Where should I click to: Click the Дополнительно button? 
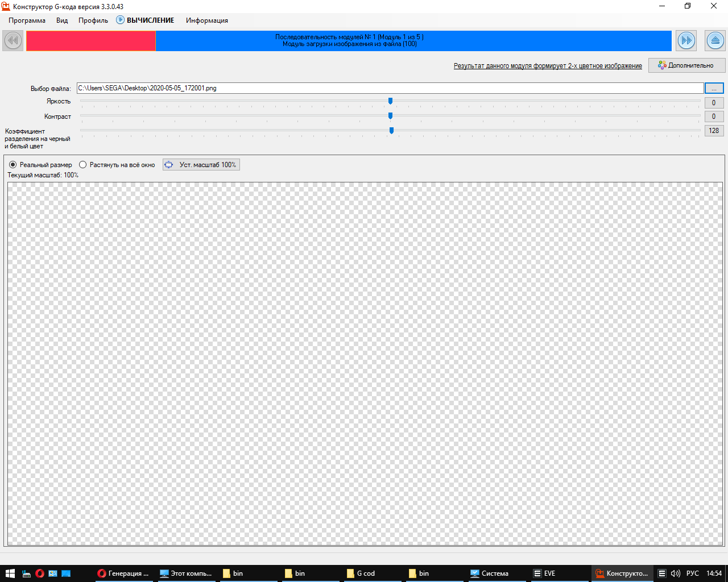coord(686,65)
